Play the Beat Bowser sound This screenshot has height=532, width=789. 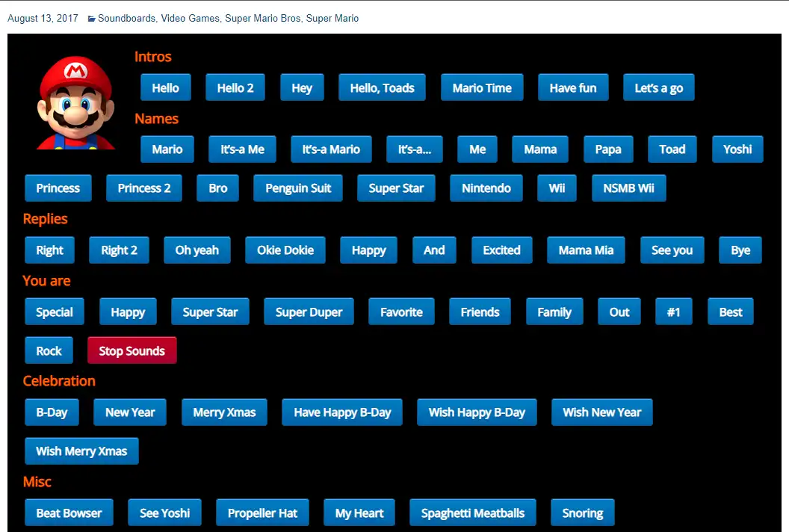69,513
